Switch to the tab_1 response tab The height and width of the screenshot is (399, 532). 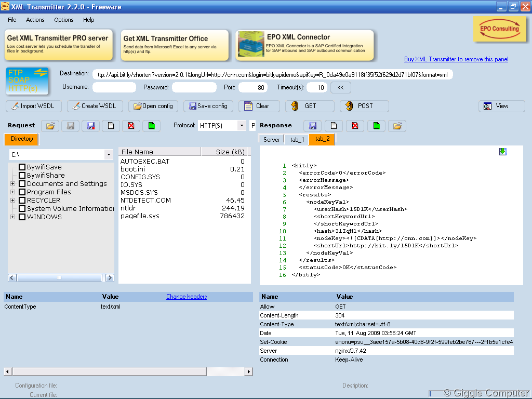click(297, 139)
